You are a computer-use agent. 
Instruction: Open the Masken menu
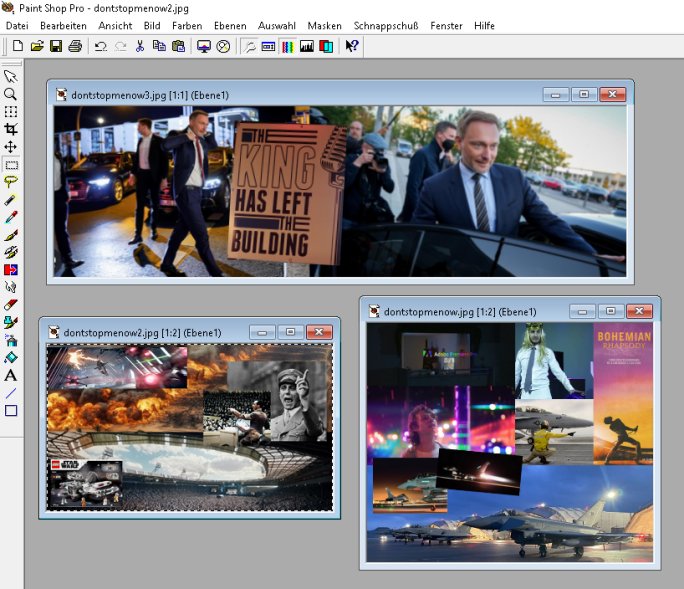point(324,25)
